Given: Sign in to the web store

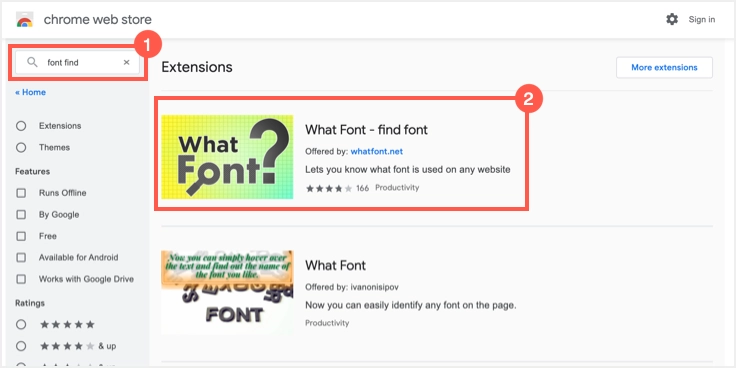Looking at the screenshot, I should (x=702, y=19).
